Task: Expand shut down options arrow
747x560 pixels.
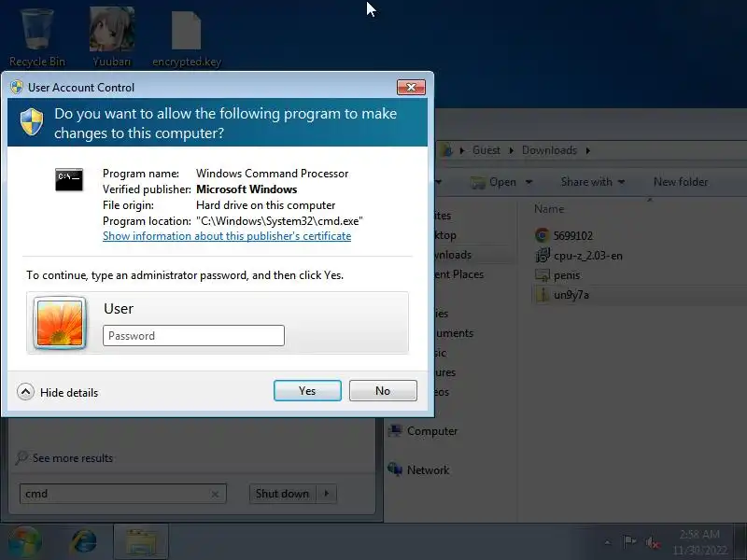Action: (327, 494)
